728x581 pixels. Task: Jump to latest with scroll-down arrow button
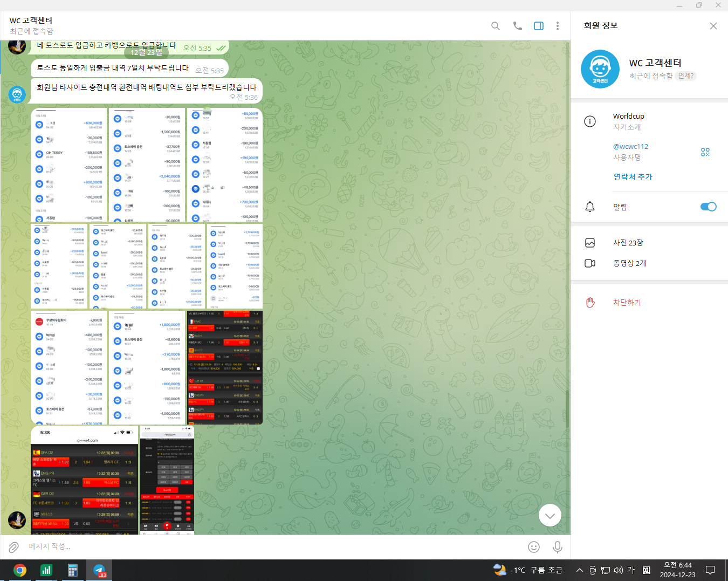[550, 516]
